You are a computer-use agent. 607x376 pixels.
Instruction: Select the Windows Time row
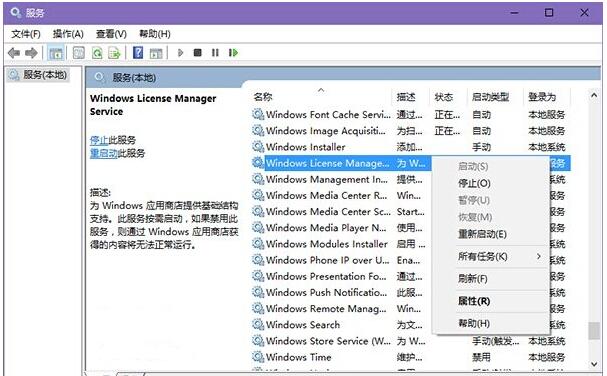(x=411, y=357)
